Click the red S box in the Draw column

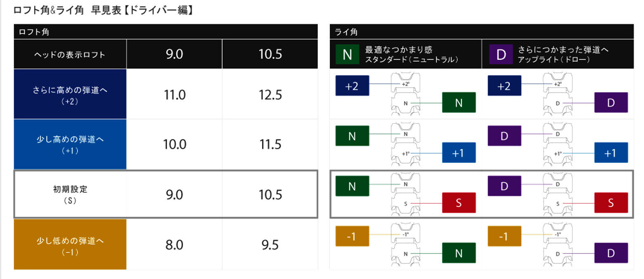coord(611,203)
